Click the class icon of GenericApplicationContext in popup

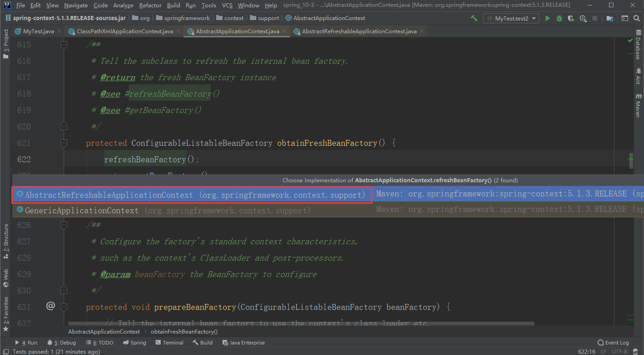pos(20,210)
